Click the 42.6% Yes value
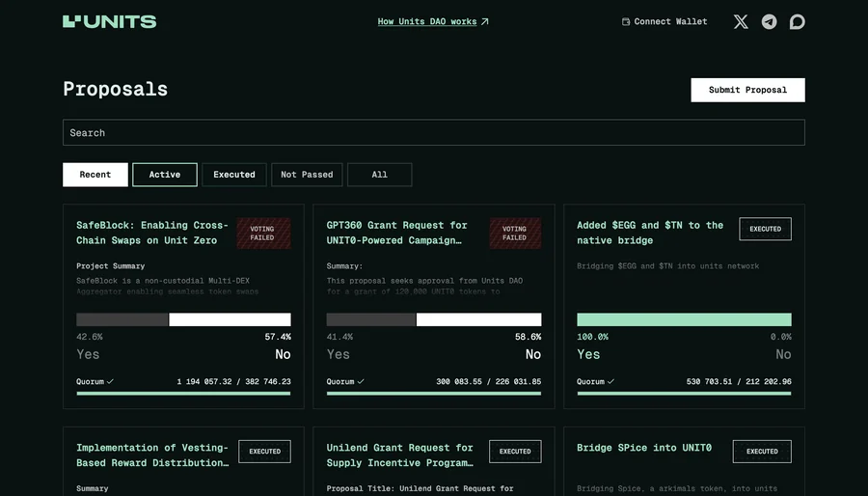This screenshot has height=496, width=868. [89, 337]
